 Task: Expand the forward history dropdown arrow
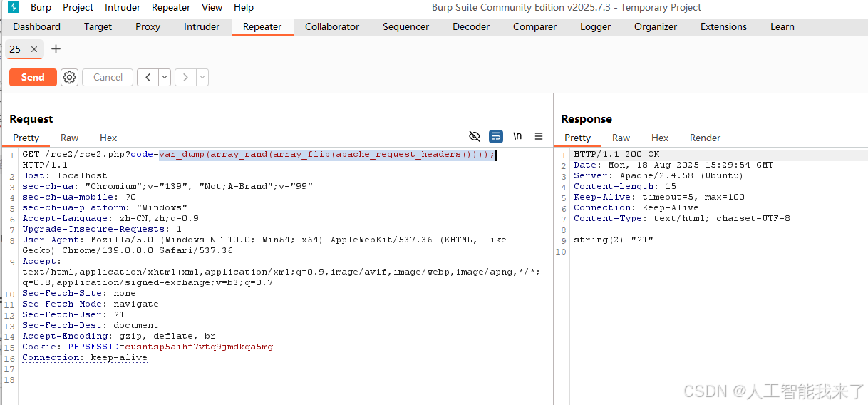(202, 77)
